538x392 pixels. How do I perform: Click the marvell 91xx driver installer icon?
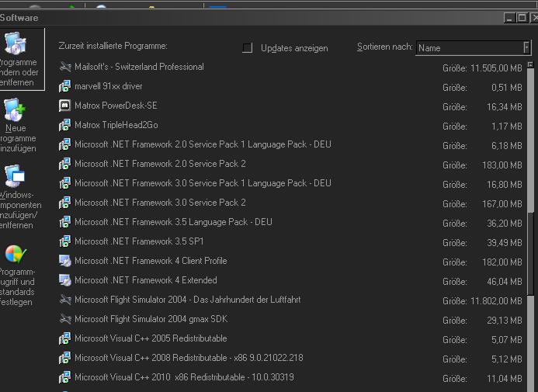point(65,86)
